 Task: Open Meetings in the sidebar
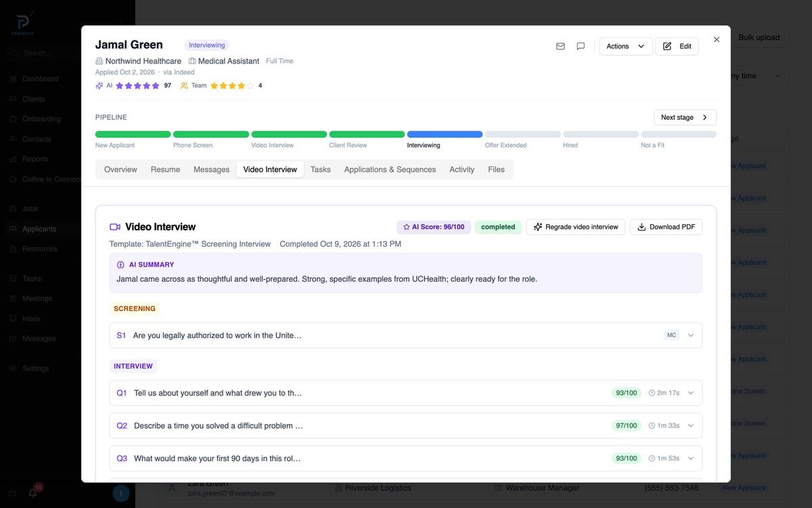click(x=37, y=298)
